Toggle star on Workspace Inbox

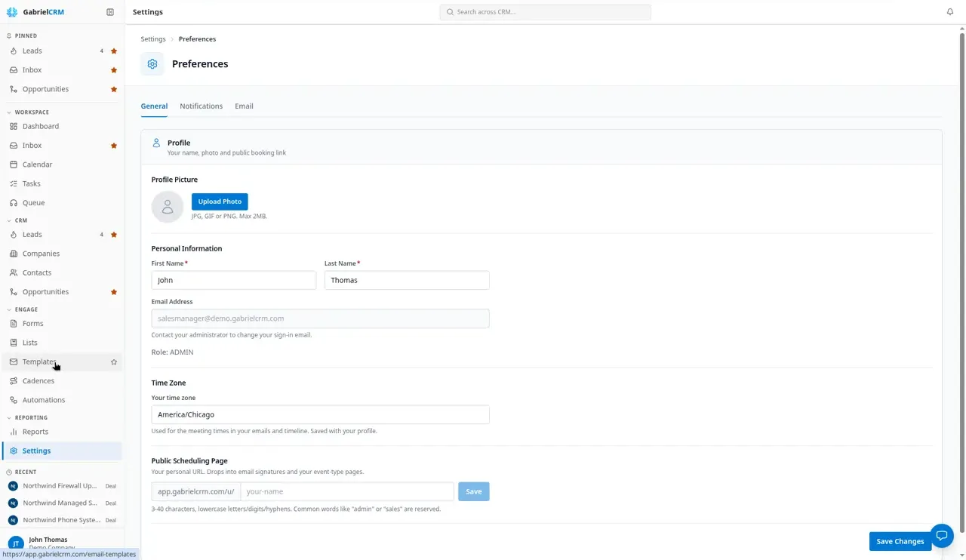tap(114, 146)
